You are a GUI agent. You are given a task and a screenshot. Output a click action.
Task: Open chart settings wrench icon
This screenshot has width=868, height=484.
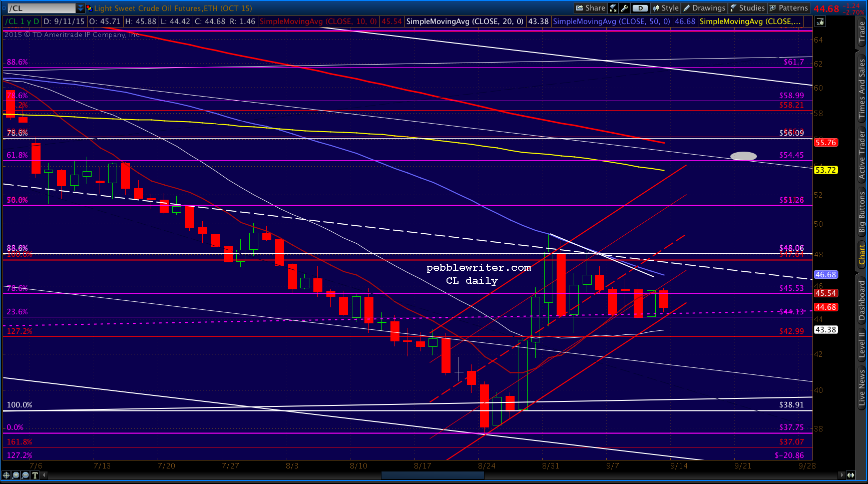624,8
